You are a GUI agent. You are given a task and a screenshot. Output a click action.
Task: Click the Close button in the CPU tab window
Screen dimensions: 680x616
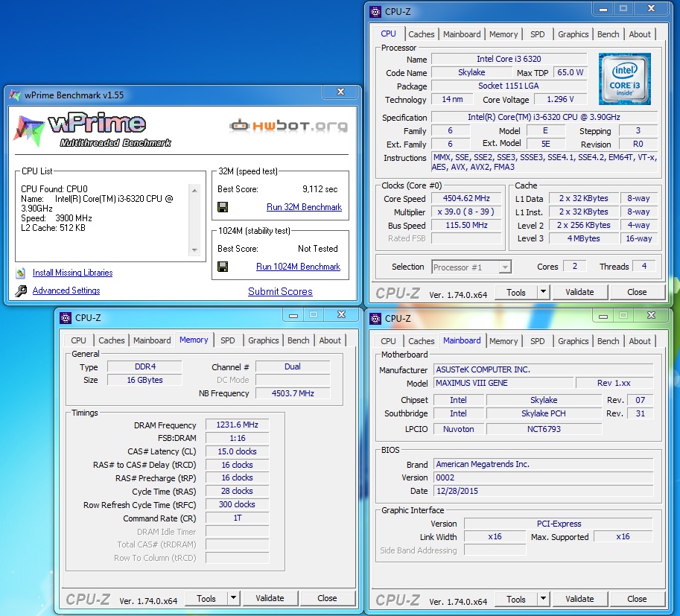[637, 293]
